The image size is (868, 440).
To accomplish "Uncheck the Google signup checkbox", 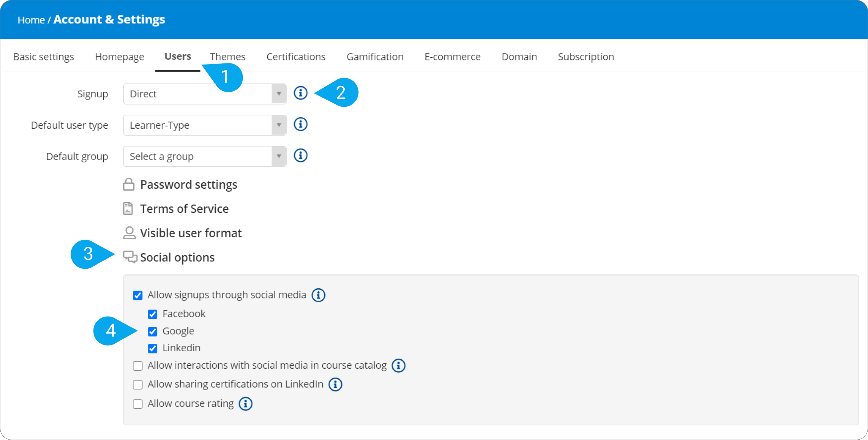I will tap(153, 331).
